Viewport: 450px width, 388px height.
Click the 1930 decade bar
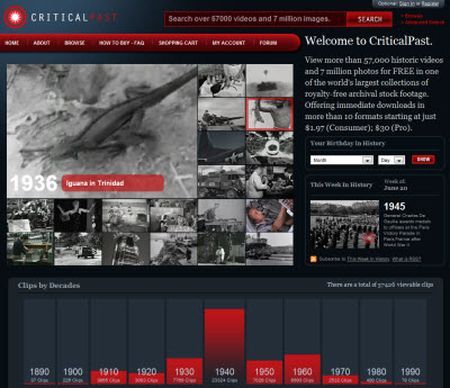coord(184,371)
